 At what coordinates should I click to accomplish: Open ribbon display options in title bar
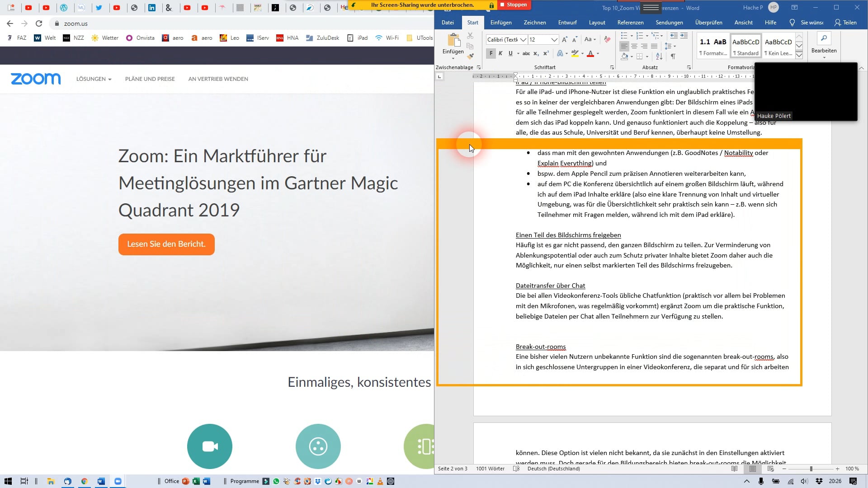[x=794, y=8]
